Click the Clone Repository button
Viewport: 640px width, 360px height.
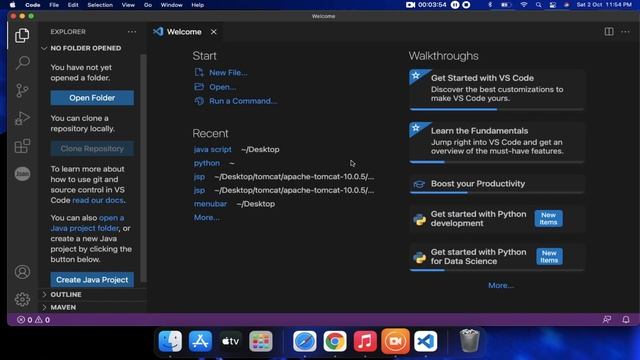tap(92, 149)
